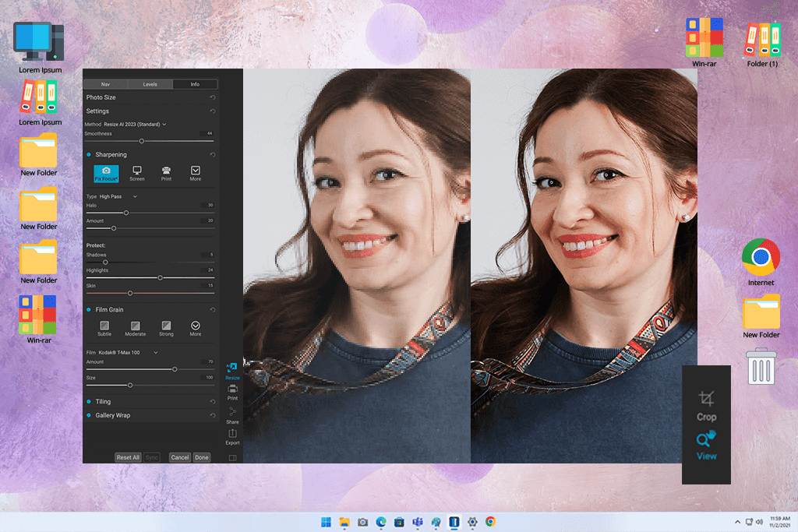Reset the Gallery Wrap section
This screenshot has height=532, width=798.
coord(213,415)
